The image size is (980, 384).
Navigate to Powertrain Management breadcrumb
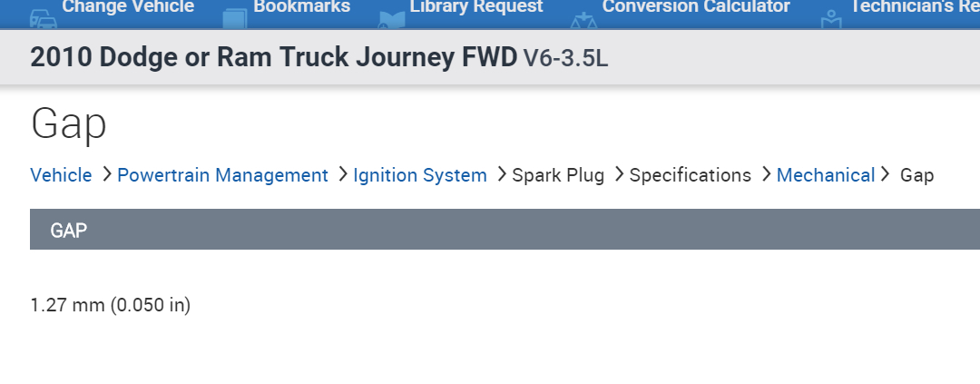[x=222, y=175]
